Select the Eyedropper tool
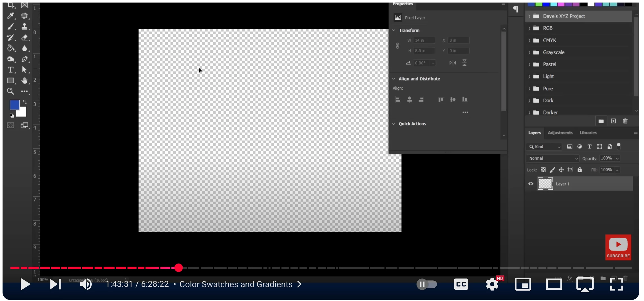The width and height of the screenshot is (644, 301). (10, 16)
